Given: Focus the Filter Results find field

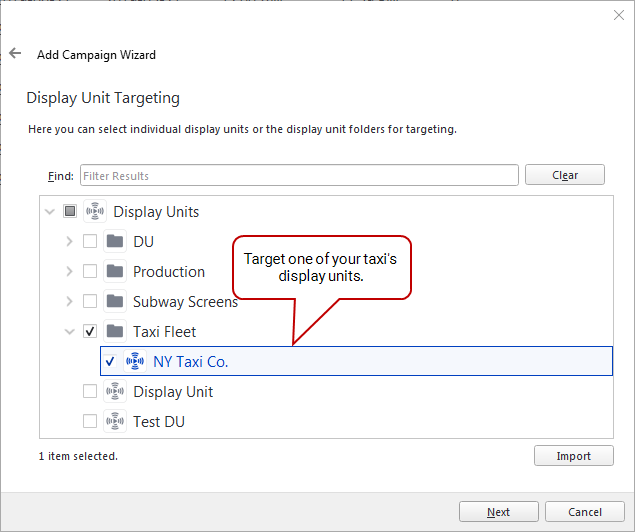Looking at the screenshot, I should (x=299, y=175).
